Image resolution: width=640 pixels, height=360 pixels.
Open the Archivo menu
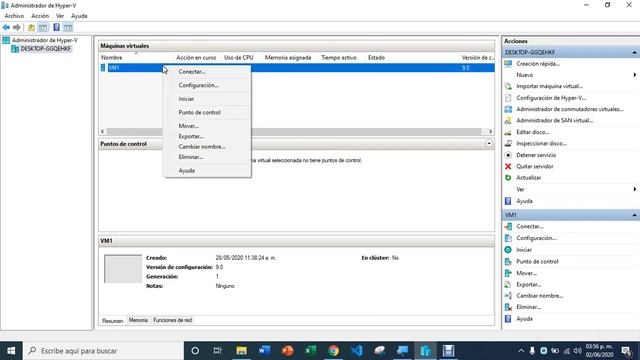point(14,16)
